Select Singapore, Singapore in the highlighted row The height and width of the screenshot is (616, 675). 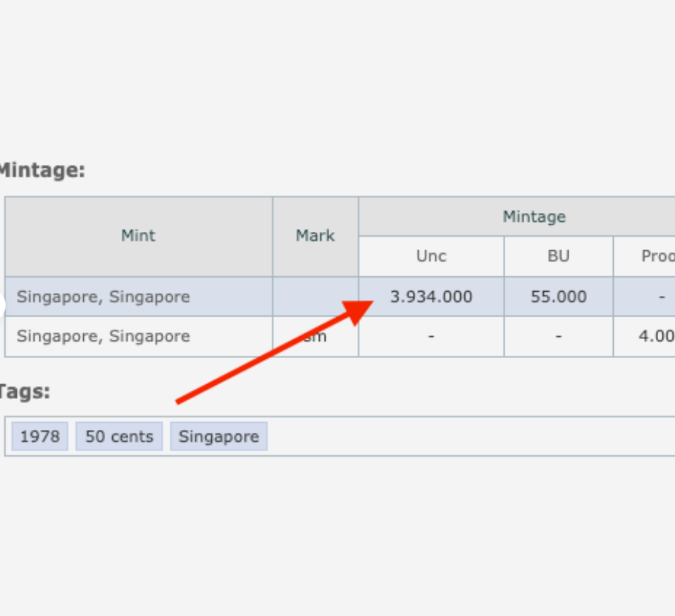104,297
